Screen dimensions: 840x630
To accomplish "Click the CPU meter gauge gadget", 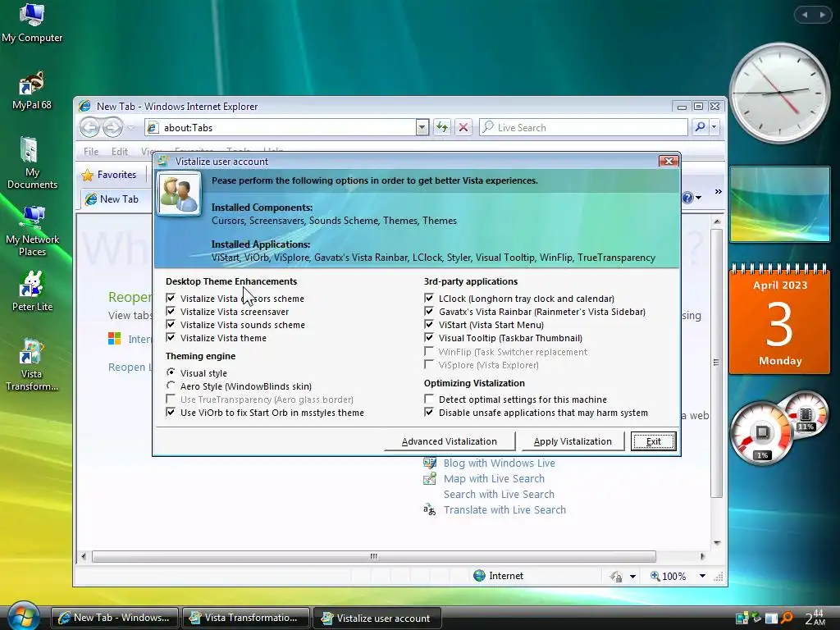I will [x=762, y=433].
